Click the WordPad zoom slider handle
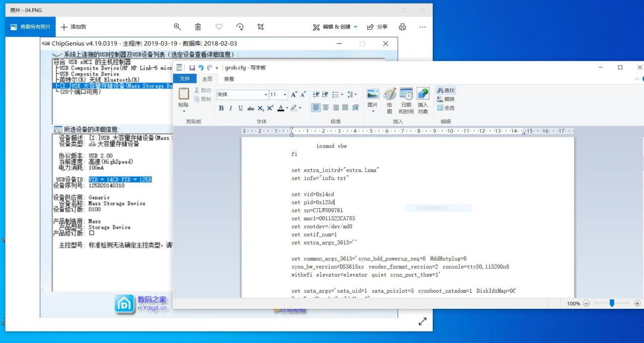 tap(612, 303)
